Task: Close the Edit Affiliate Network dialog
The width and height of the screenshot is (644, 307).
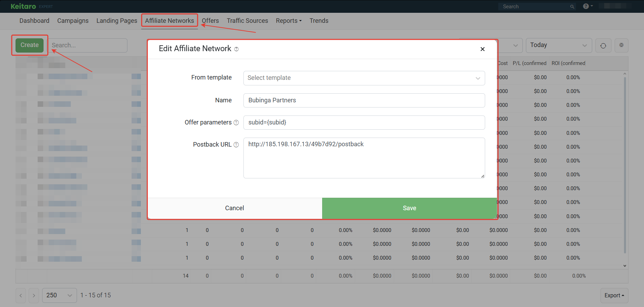Action: [x=482, y=49]
